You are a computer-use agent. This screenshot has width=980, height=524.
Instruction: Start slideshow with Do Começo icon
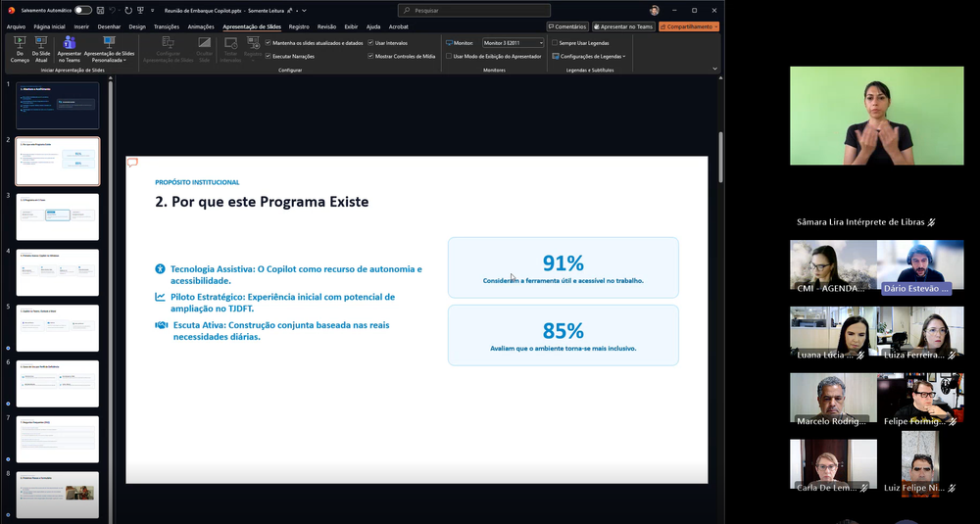[x=20, y=42]
